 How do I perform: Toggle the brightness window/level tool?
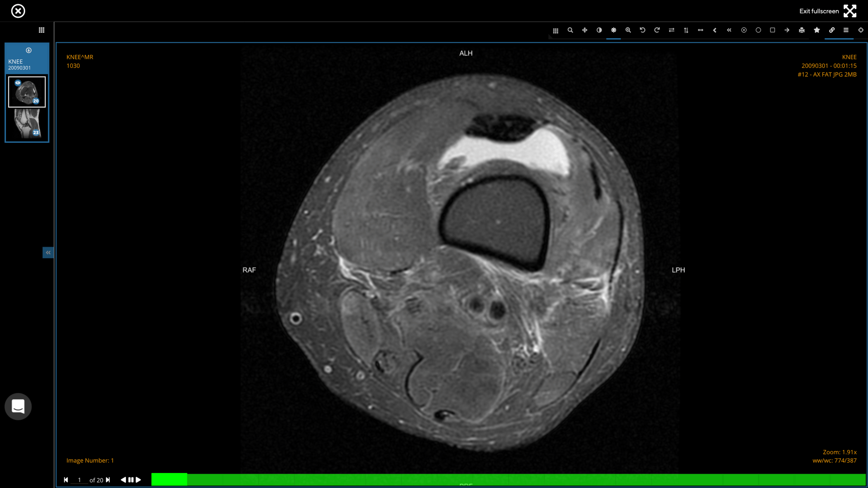[x=614, y=30]
